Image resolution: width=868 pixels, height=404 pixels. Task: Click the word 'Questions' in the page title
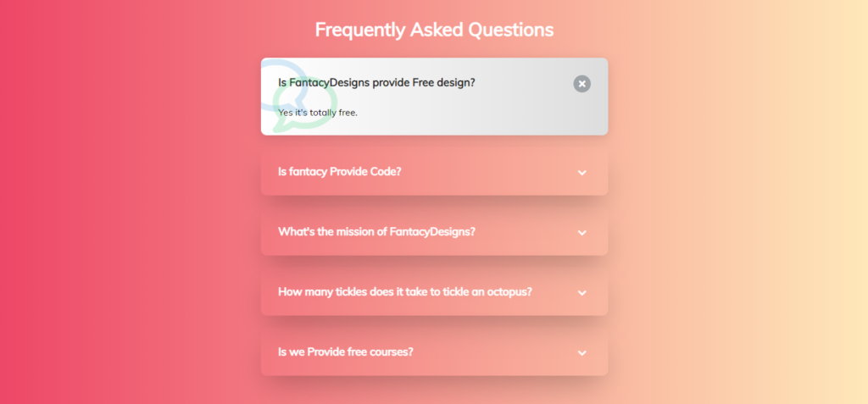click(511, 30)
